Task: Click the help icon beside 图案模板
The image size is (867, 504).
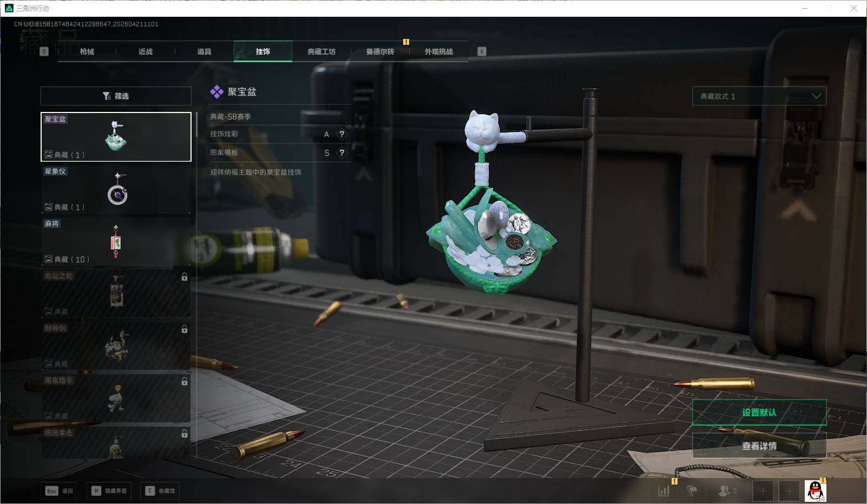Action: pos(341,153)
